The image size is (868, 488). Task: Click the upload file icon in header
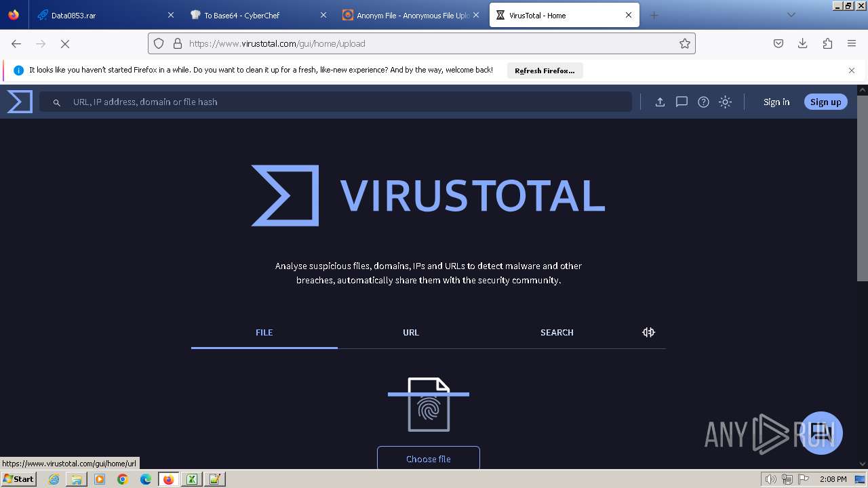660,102
